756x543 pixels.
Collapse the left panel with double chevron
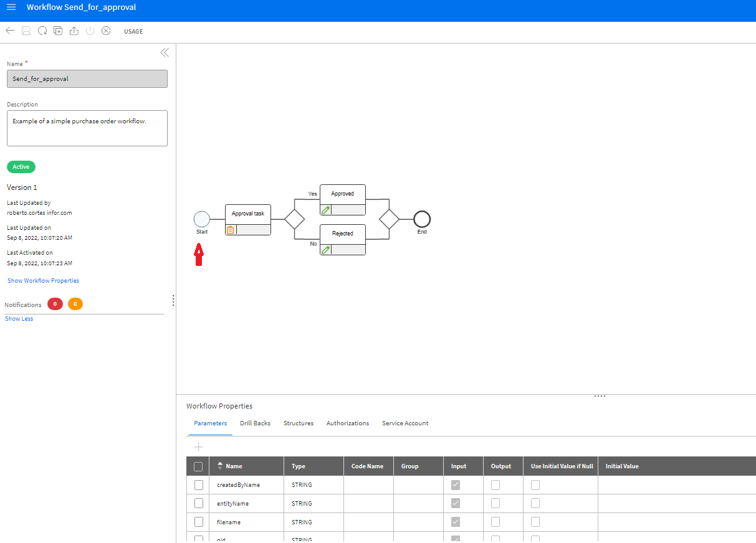coord(165,53)
